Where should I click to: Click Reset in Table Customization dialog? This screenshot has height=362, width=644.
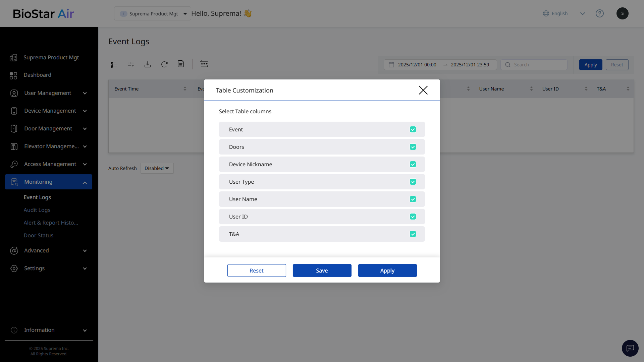(256, 270)
